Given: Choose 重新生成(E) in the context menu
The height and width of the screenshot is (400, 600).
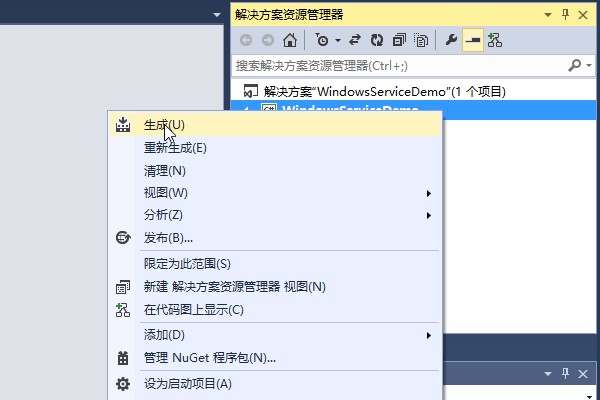Looking at the screenshot, I should [x=175, y=148].
